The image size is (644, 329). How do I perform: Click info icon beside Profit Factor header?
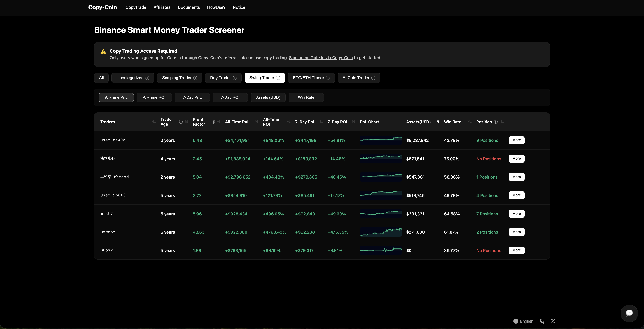tap(213, 122)
